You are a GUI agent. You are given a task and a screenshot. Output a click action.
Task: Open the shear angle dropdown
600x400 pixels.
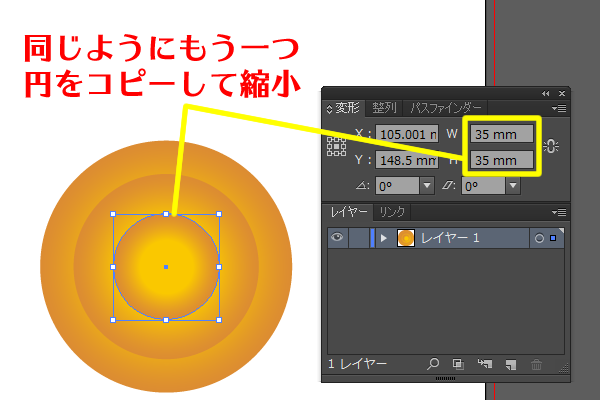512,185
